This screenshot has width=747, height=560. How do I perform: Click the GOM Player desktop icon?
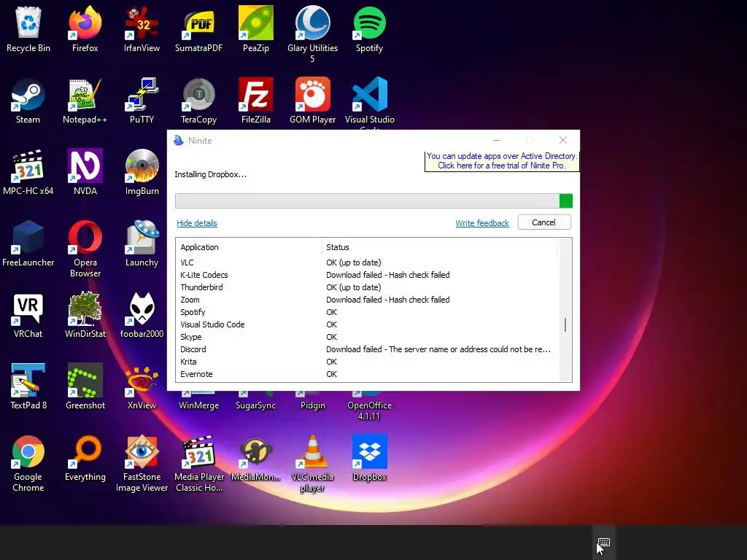[x=312, y=94]
